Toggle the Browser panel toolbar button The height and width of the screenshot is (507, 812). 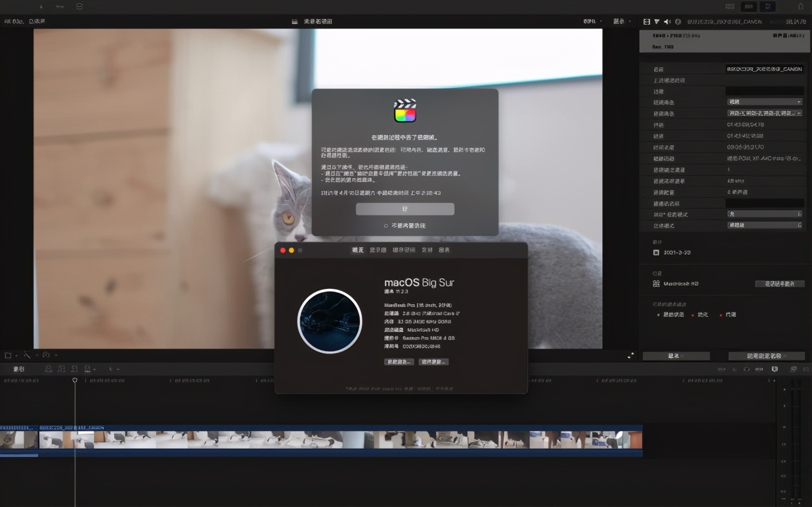[x=730, y=6]
